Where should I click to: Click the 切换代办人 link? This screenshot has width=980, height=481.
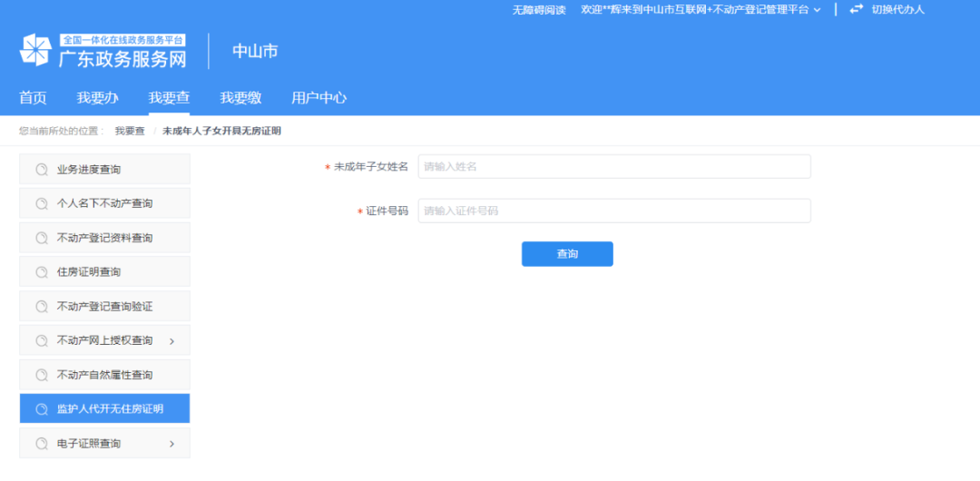(x=898, y=9)
